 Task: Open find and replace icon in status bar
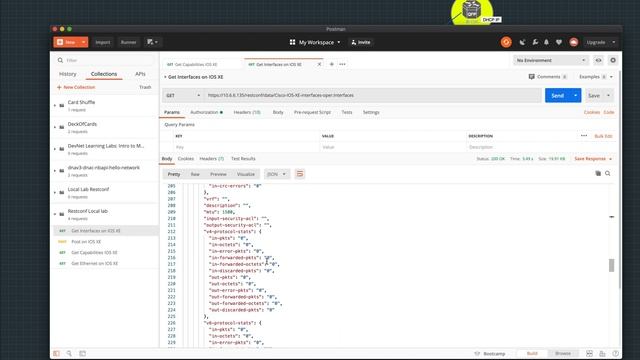(x=69, y=353)
